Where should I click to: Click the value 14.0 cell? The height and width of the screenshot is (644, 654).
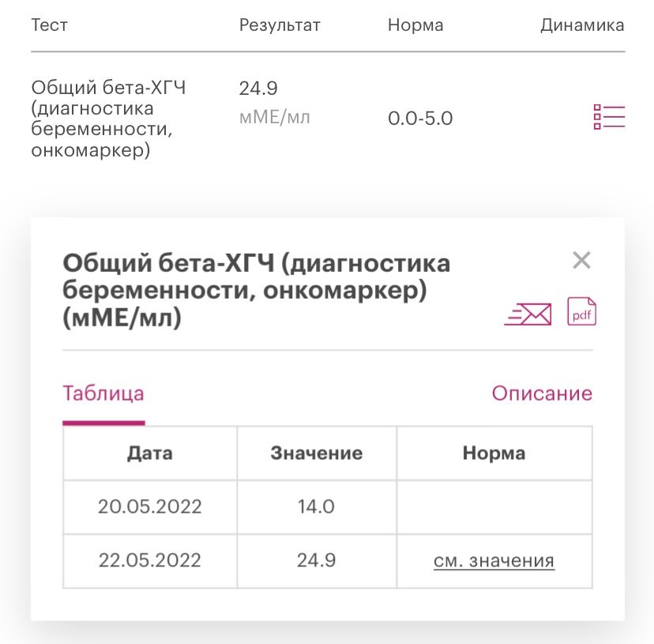[x=316, y=507]
